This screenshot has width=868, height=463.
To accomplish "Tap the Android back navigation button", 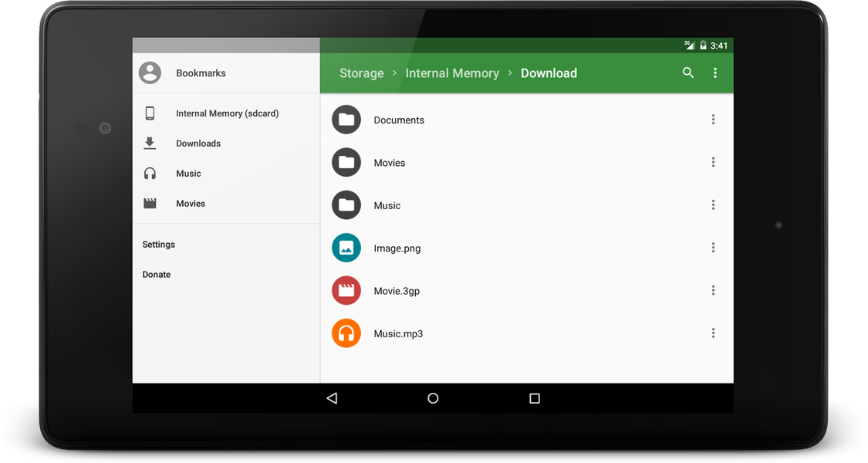I will (332, 398).
